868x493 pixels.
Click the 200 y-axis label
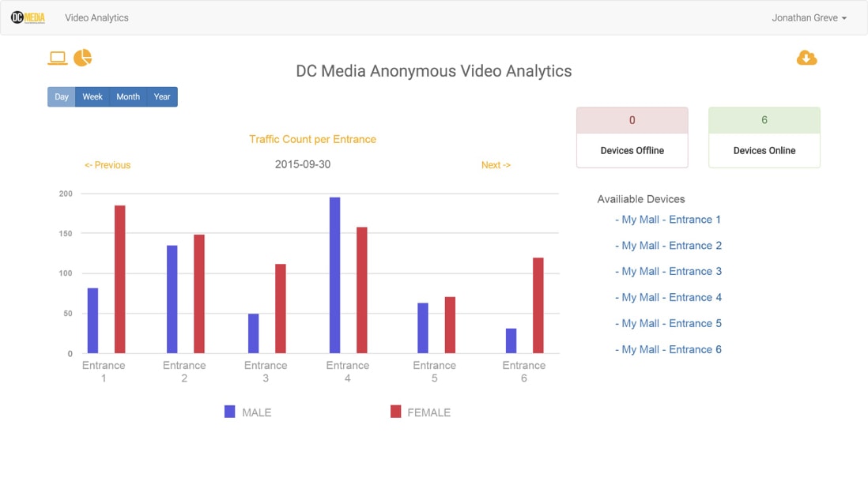pos(66,194)
